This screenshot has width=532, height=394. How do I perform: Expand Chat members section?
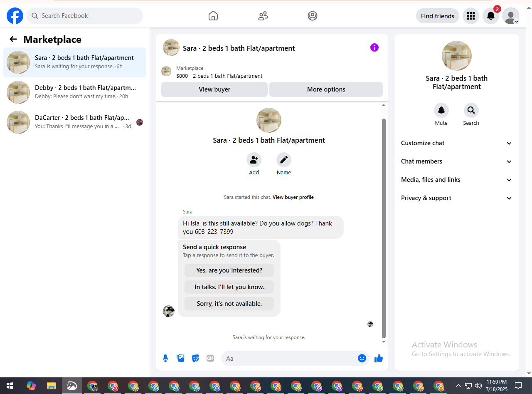tap(456, 161)
